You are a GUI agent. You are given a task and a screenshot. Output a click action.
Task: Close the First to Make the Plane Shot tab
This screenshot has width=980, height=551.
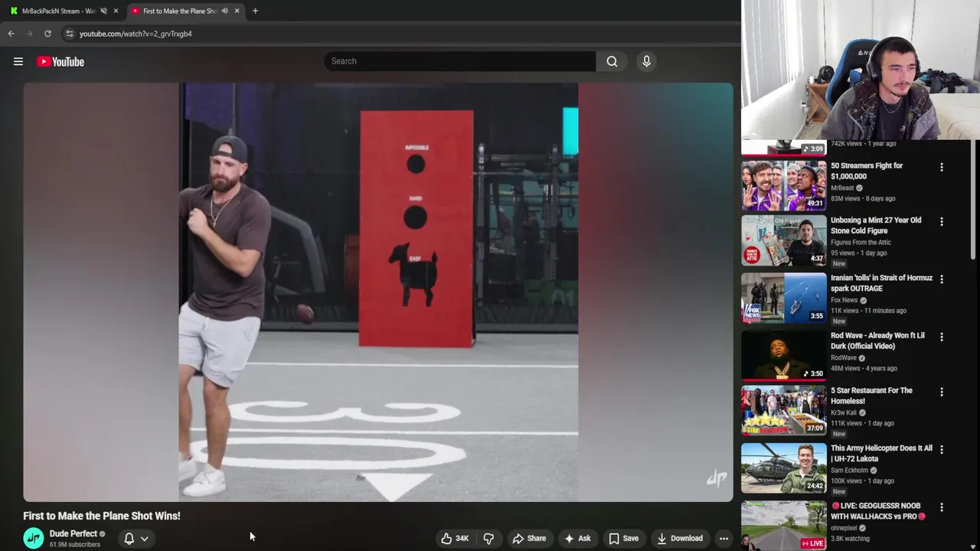pyautogui.click(x=237, y=11)
